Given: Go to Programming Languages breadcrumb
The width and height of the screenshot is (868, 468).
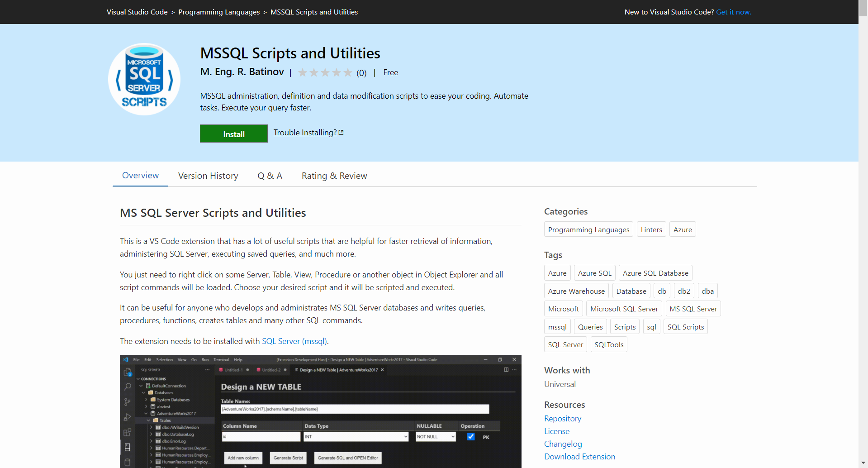Looking at the screenshot, I should click(219, 12).
